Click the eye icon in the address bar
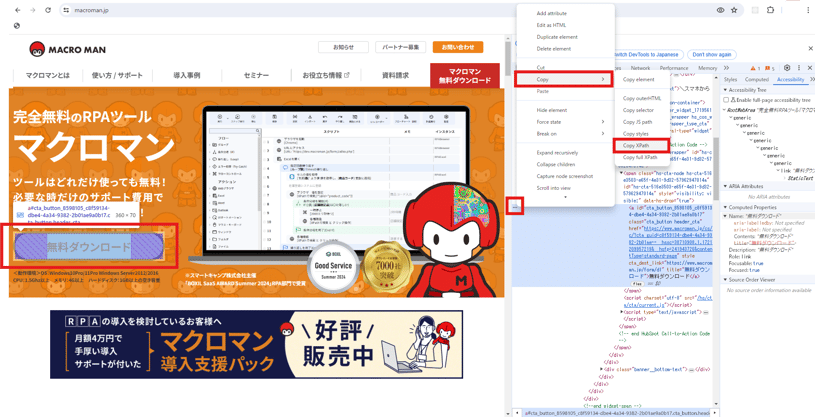The height and width of the screenshot is (417, 815). coord(720,10)
